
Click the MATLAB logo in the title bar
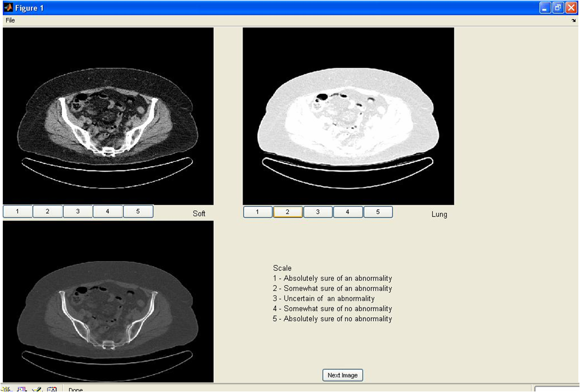click(8, 7)
